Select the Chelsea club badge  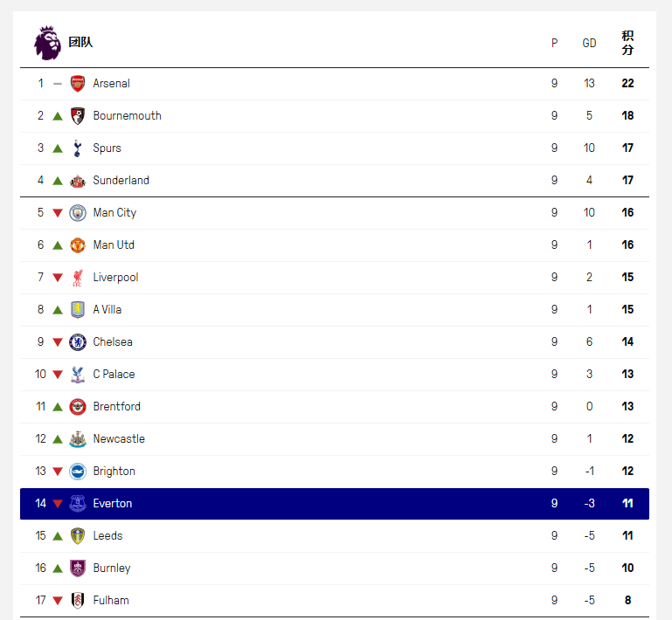tap(78, 342)
